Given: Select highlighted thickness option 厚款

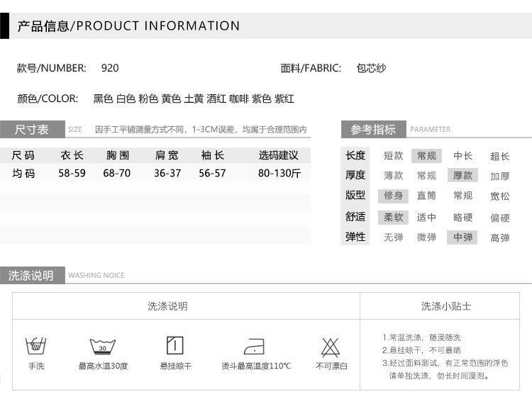Looking at the screenshot, I should pyautogui.click(x=462, y=175).
